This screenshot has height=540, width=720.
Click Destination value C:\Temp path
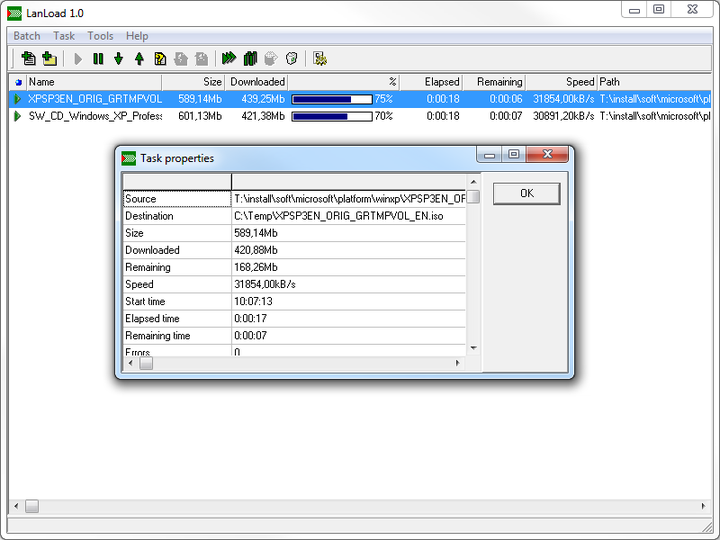tap(338, 216)
